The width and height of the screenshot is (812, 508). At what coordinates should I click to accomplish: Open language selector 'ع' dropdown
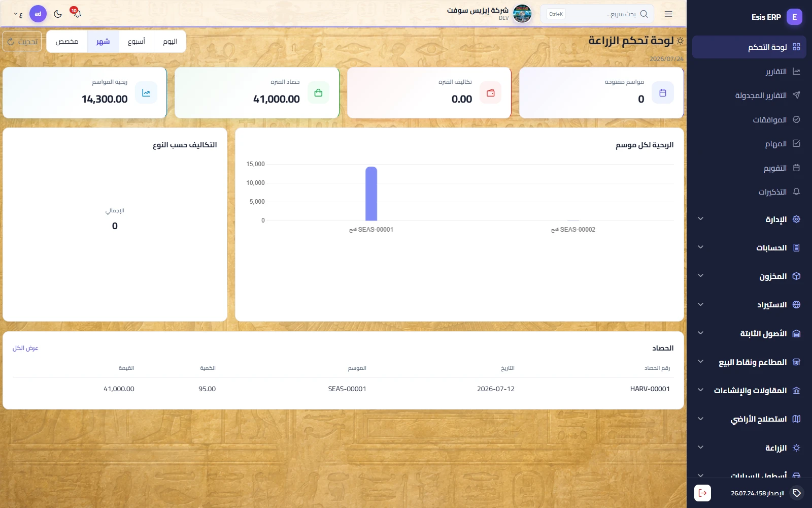pyautogui.click(x=18, y=14)
